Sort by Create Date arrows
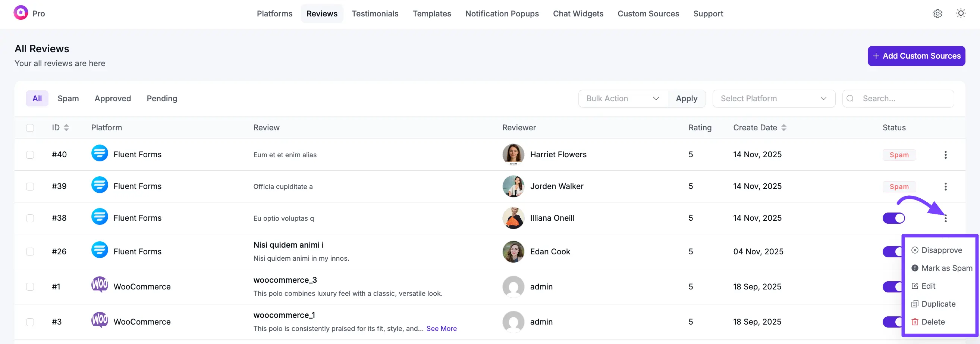The height and width of the screenshot is (344, 980). tap(784, 128)
